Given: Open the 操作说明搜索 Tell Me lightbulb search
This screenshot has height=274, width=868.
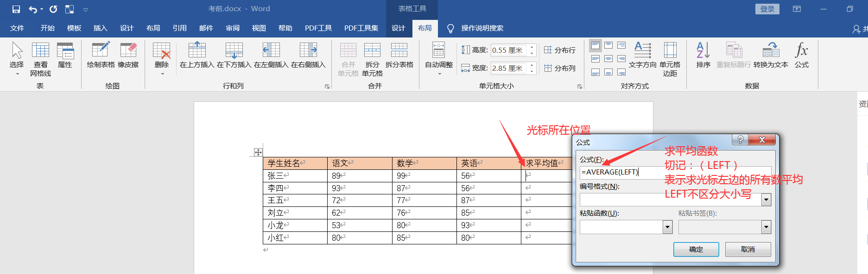Looking at the screenshot, I should (476, 28).
